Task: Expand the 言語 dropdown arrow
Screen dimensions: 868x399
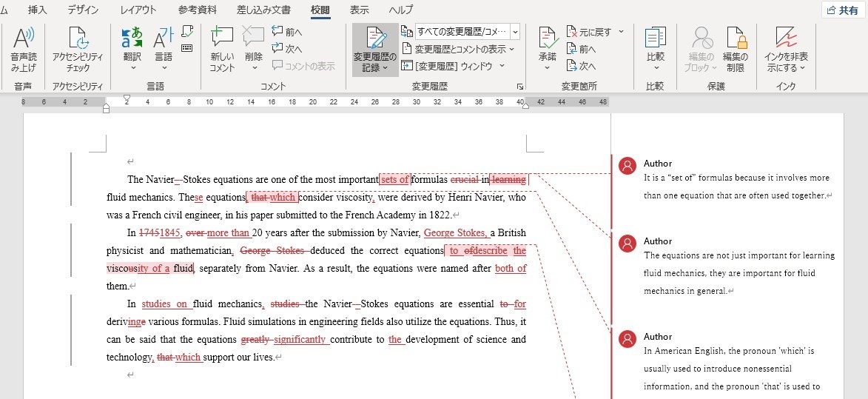Action: tap(164, 68)
